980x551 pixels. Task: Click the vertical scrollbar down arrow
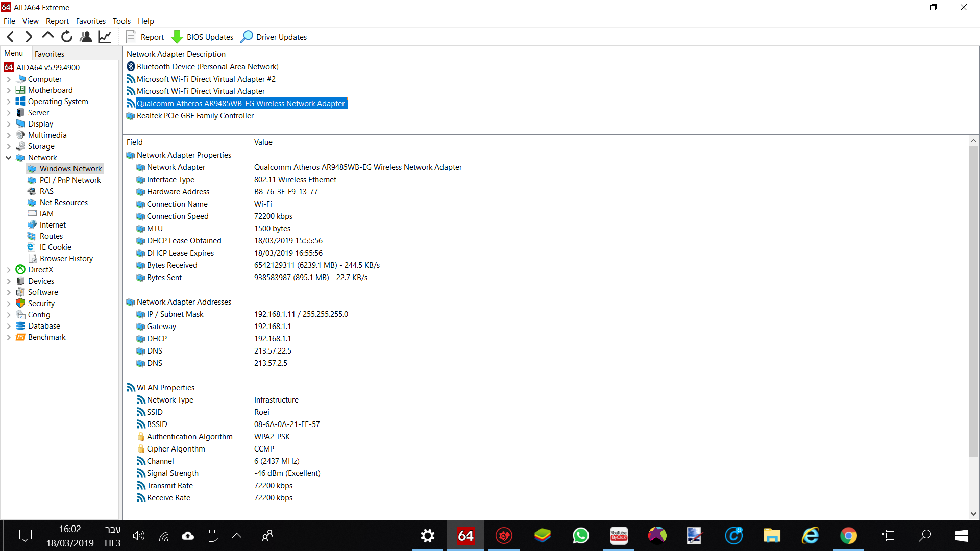973,514
